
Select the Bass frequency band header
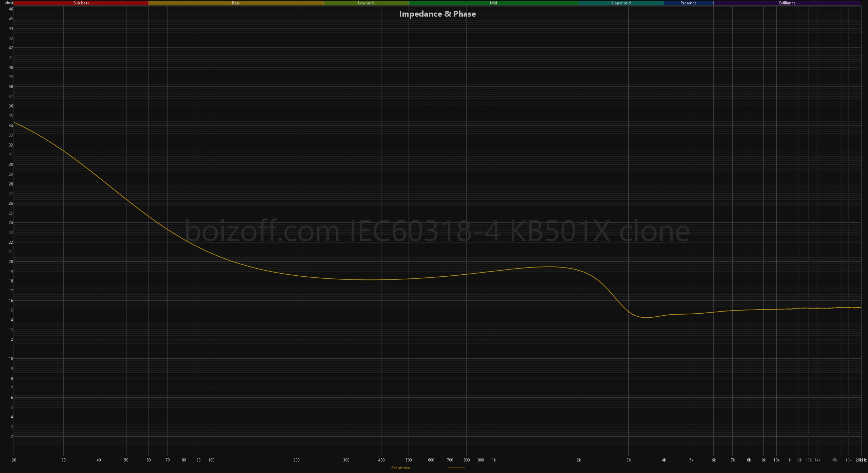coord(236,3)
